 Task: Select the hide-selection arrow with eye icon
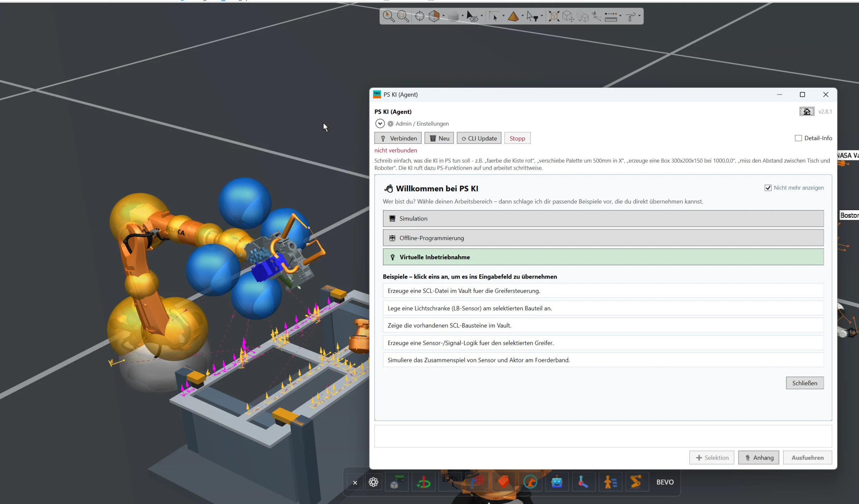tap(472, 16)
